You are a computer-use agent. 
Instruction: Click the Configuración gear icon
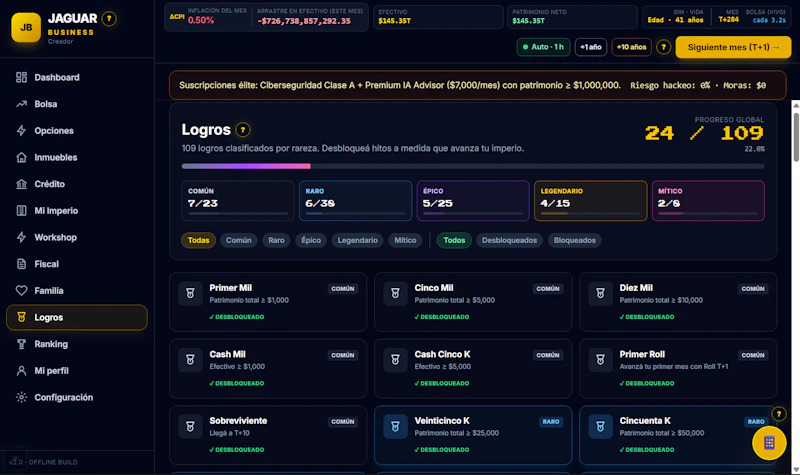click(x=21, y=397)
